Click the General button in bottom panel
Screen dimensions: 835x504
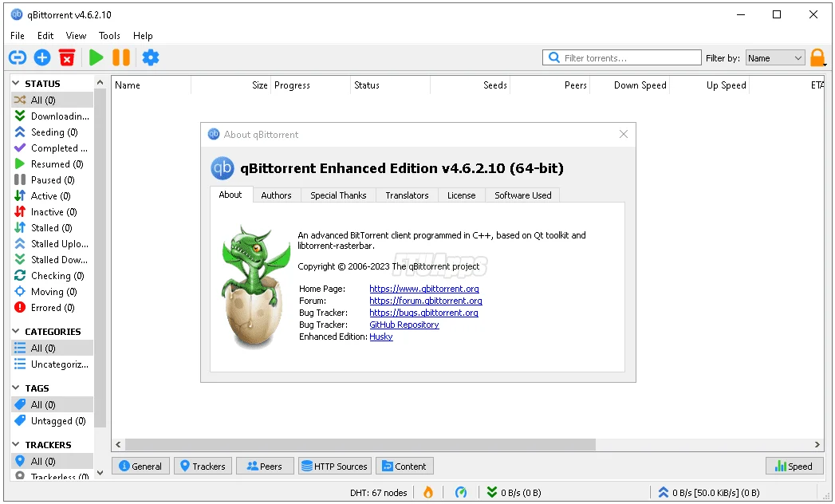[140, 467]
